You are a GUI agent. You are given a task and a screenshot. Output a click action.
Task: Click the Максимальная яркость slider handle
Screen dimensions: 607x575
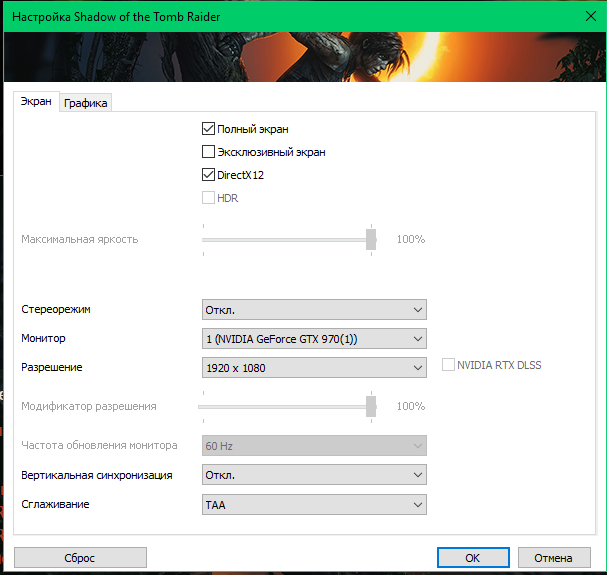coord(371,239)
